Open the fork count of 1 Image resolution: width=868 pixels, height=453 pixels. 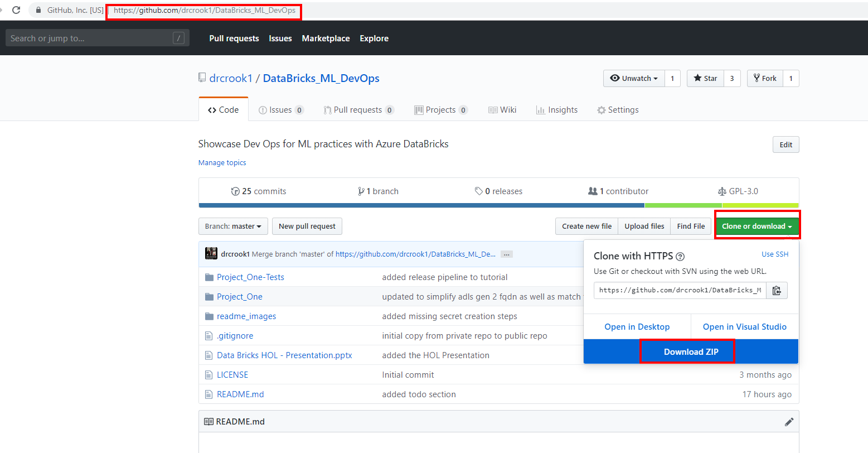pyautogui.click(x=791, y=78)
